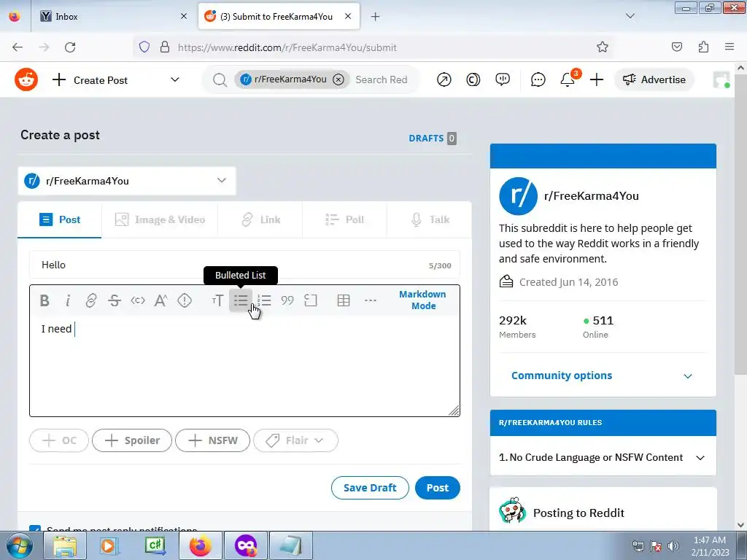
Task: Apply superscript formatting
Action: 161,300
